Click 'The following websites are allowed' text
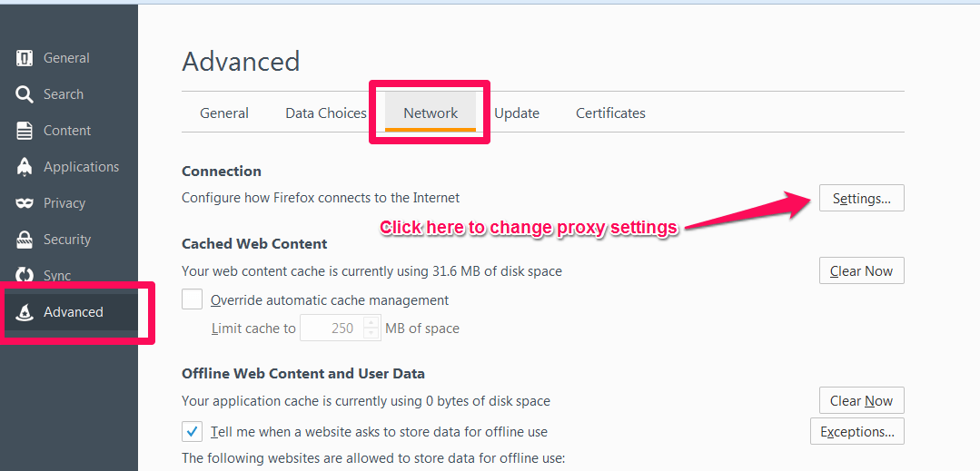 (x=373, y=458)
